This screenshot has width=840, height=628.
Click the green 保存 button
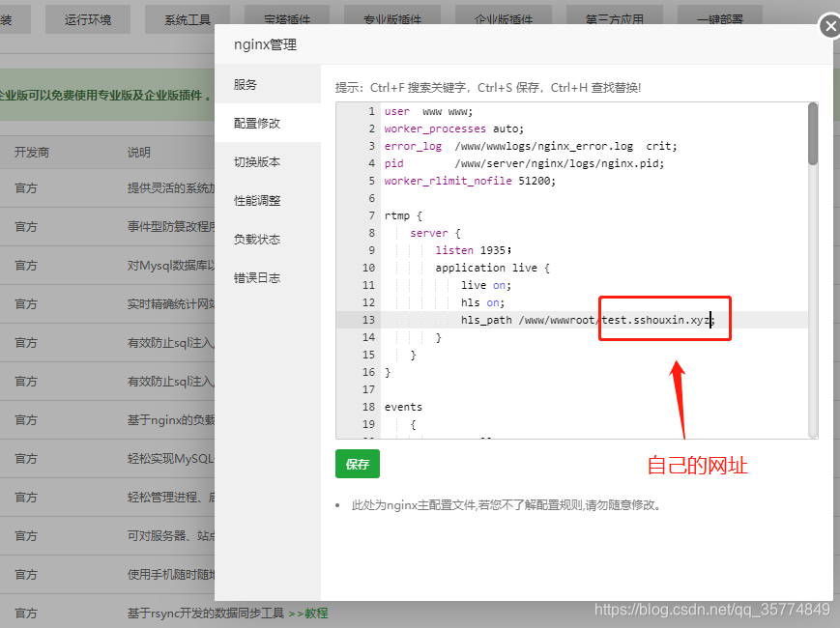pyautogui.click(x=358, y=464)
